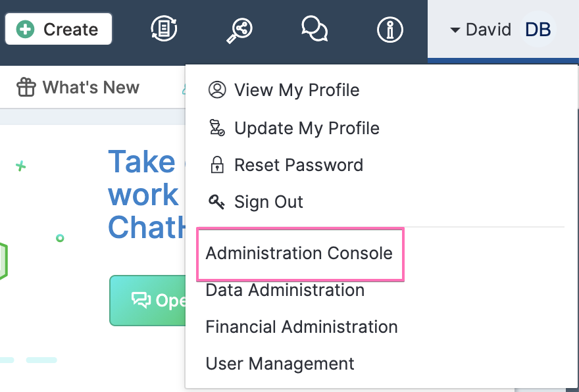
Task: Open the chat bubbles icon
Action: coord(315,29)
